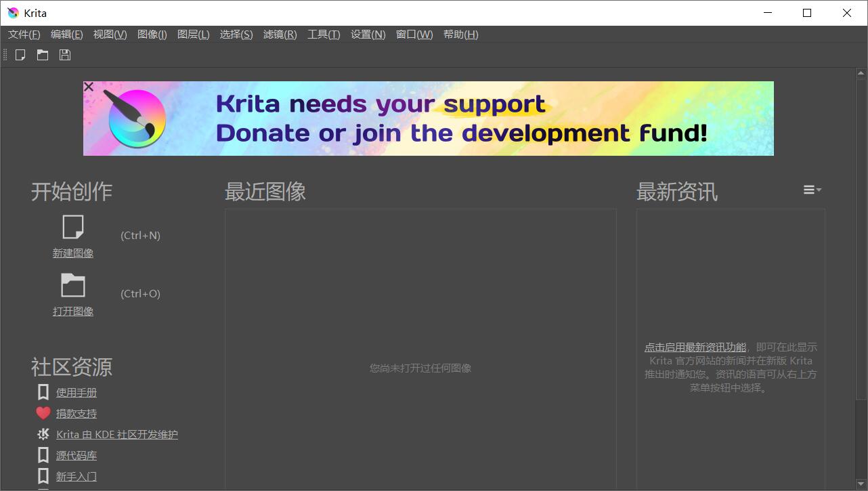Click the (Ctrl+N) shortcut text
This screenshot has height=491, width=868.
point(140,235)
